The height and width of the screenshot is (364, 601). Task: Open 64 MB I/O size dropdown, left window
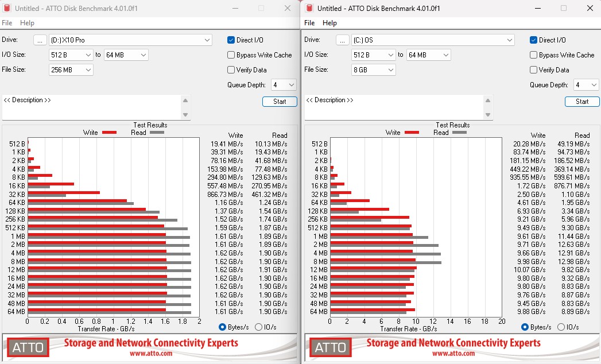click(x=126, y=55)
